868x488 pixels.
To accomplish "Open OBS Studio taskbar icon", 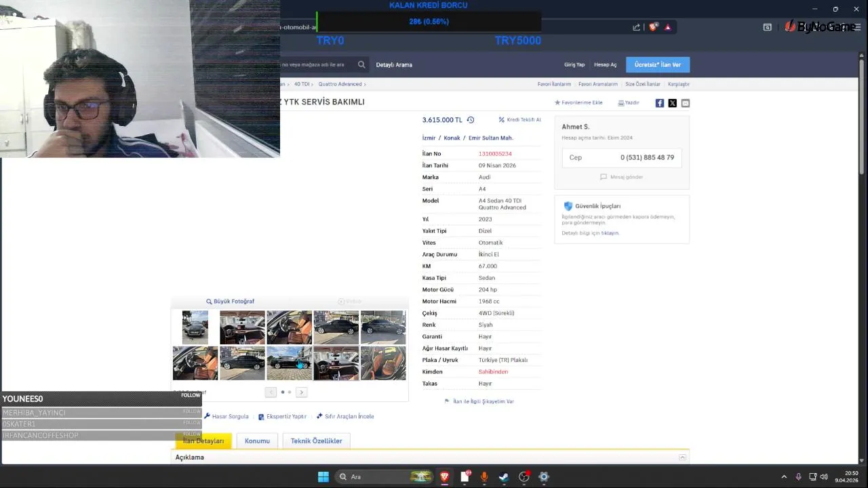I will point(524,476).
